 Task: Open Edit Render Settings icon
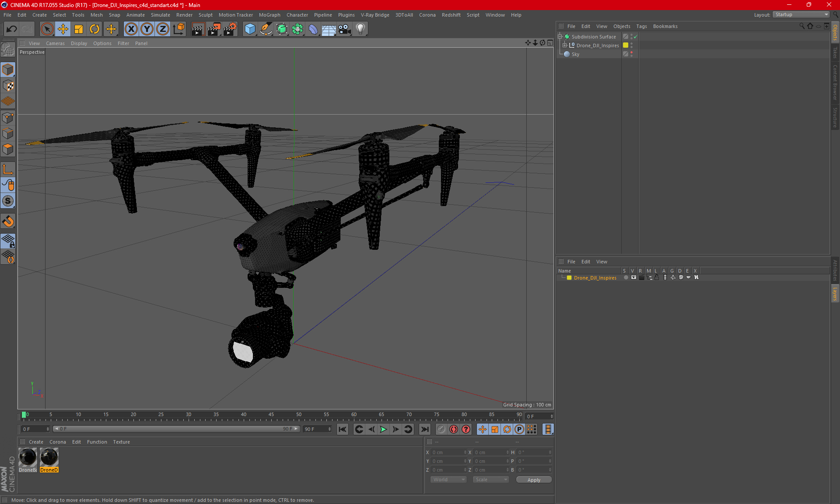[x=230, y=29]
